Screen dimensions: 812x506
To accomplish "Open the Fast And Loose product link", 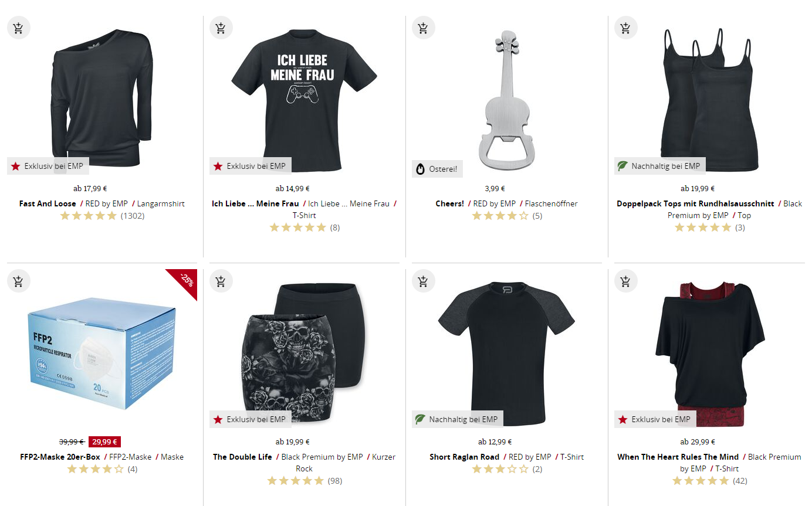I will pos(48,203).
